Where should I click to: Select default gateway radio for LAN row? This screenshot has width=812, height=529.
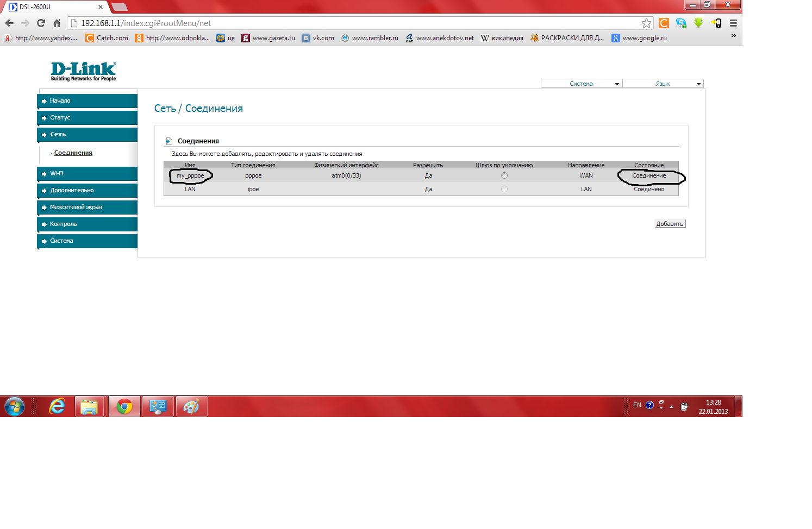[x=504, y=189]
